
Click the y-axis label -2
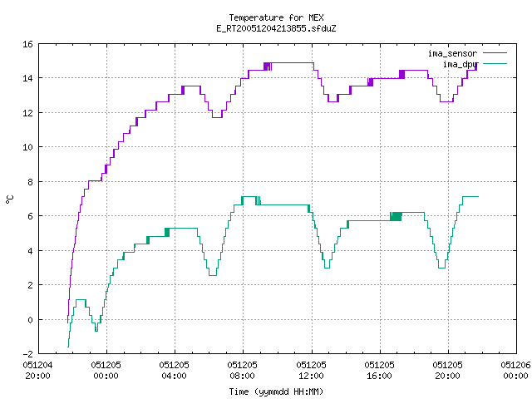[27, 354]
